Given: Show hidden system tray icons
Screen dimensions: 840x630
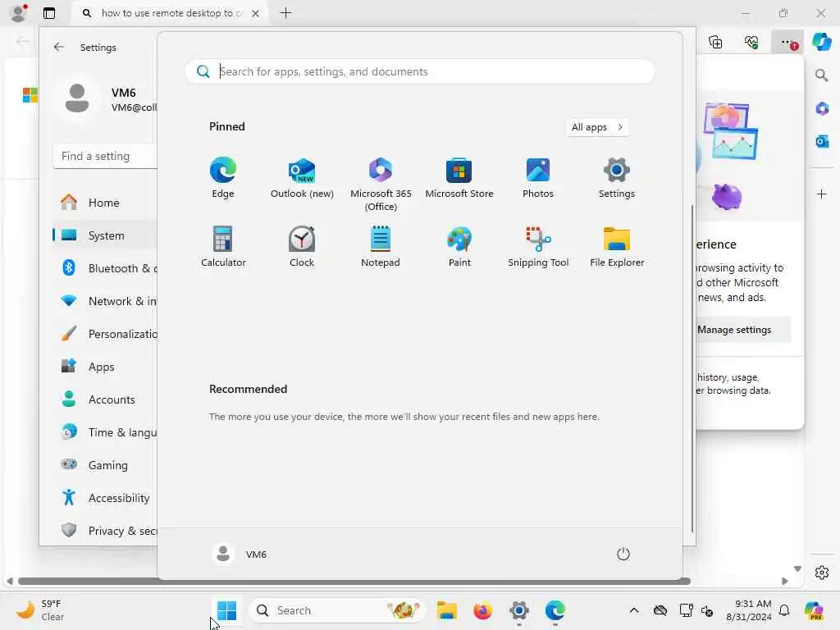Looking at the screenshot, I should pos(634,610).
